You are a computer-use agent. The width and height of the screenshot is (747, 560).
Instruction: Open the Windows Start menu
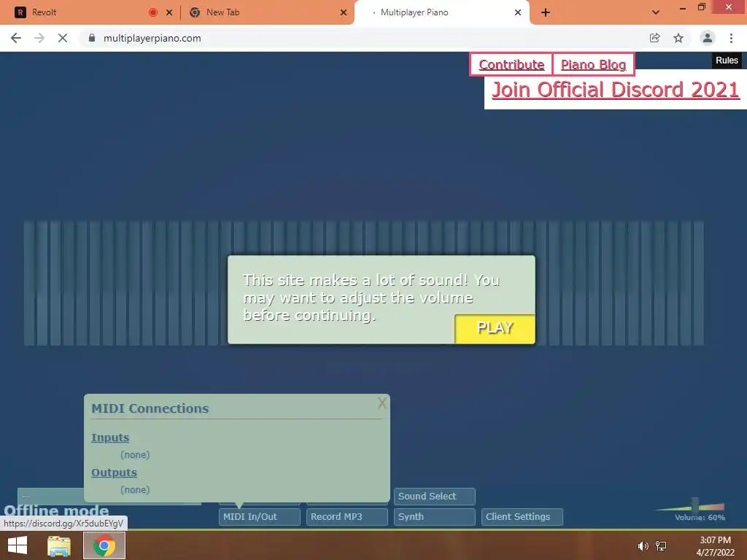tap(18, 545)
